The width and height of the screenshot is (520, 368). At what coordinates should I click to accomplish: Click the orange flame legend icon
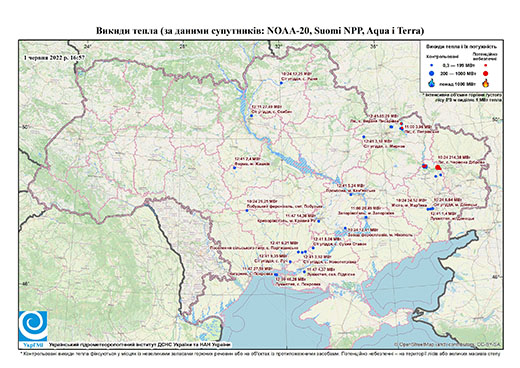486,83
